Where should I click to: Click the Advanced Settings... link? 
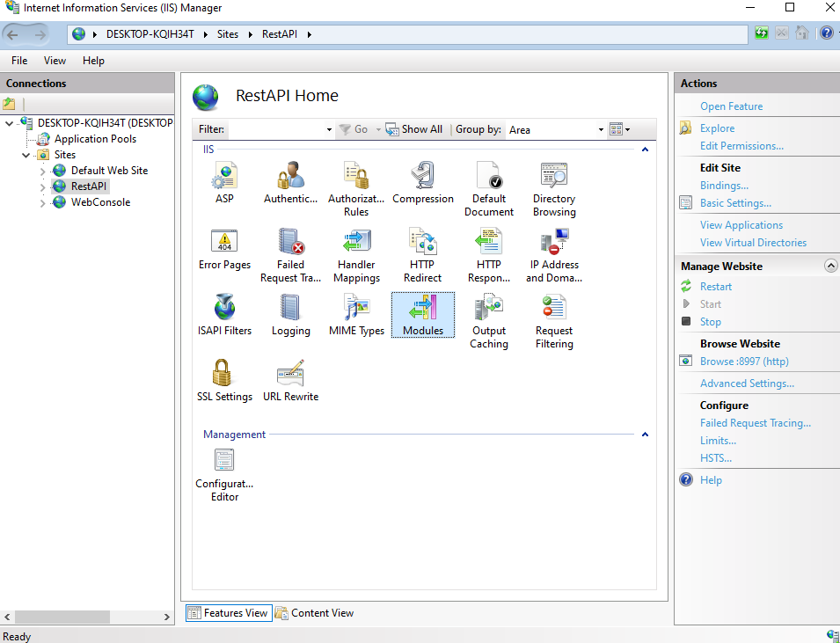point(746,384)
